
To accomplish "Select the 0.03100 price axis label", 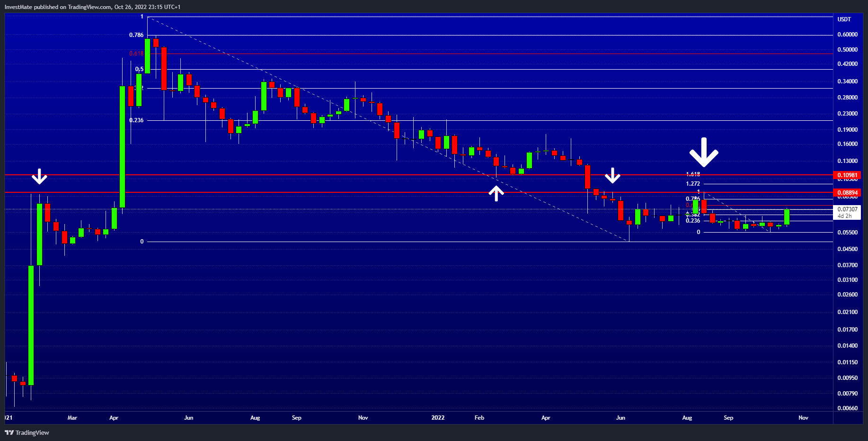I will click(847, 280).
